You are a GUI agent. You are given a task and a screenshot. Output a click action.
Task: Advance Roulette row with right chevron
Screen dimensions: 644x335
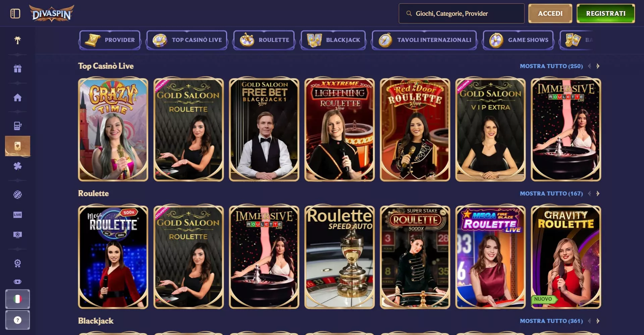598,193
